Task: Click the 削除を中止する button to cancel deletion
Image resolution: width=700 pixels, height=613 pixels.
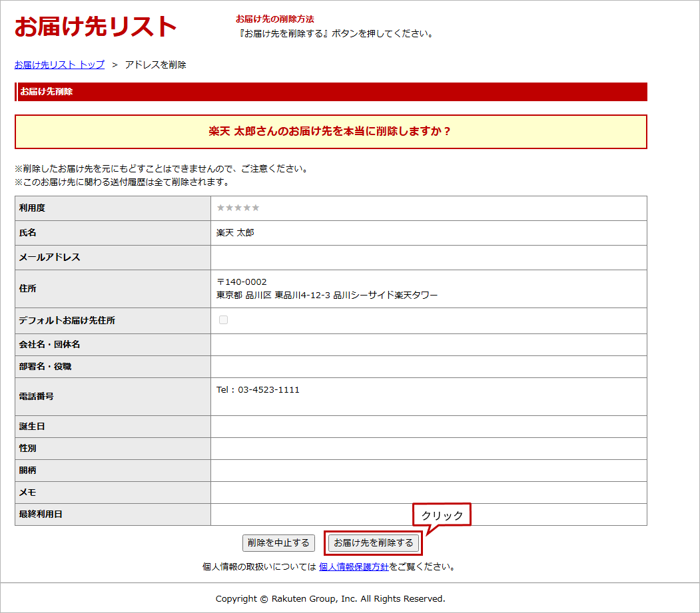Action: [x=279, y=542]
